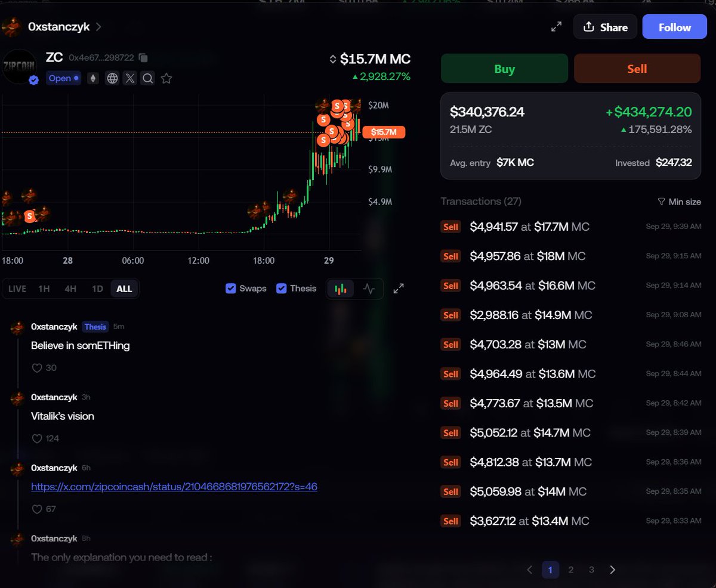Click the green Buy button

click(x=504, y=69)
